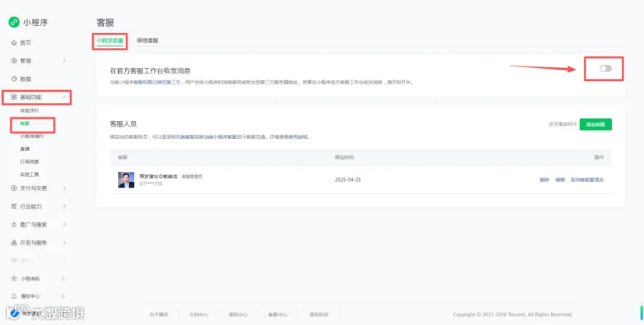Click the 行业能力 sidebar icon
The height and width of the screenshot is (325, 644).
tap(14, 206)
